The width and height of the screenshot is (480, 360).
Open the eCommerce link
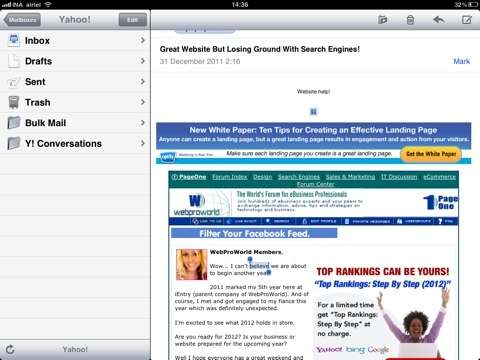439,177
